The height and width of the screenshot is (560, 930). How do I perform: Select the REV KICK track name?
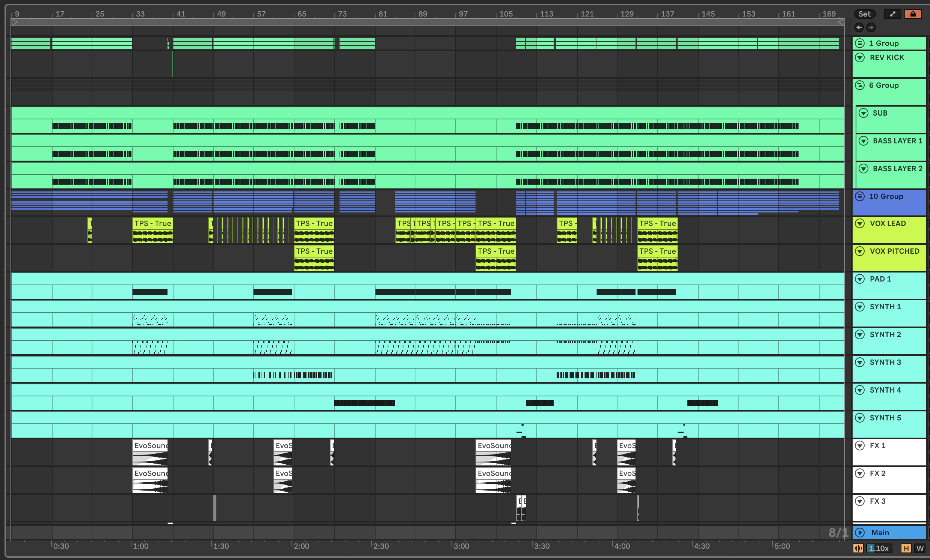pos(887,57)
